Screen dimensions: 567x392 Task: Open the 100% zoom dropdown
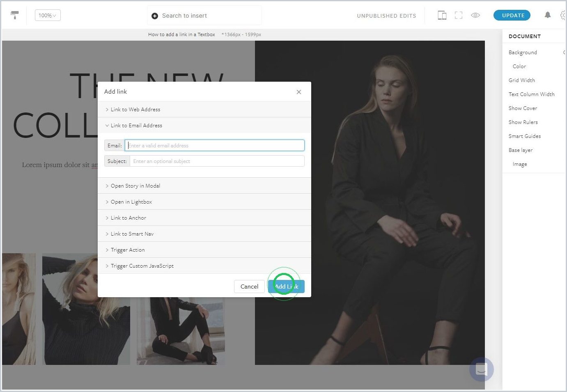(x=48, y=16)
